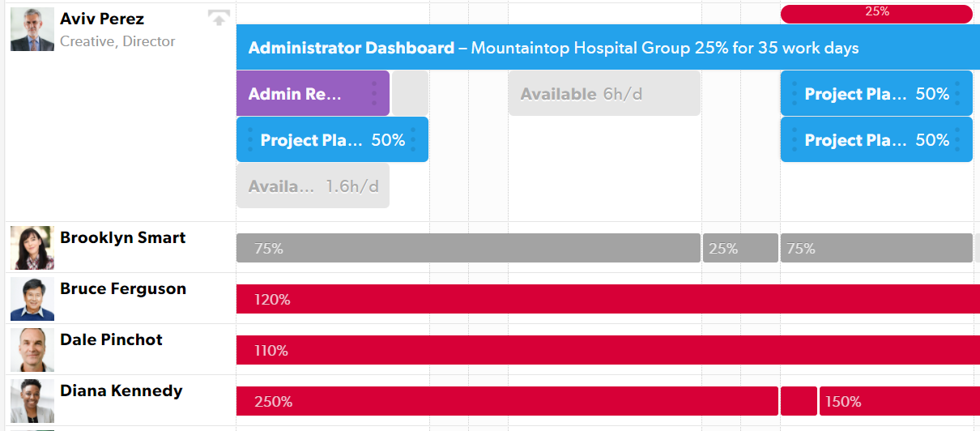This screenshot has width=980, height=431.
Task: Click the Diana Kennedy name link
Action: click(121, 390)
